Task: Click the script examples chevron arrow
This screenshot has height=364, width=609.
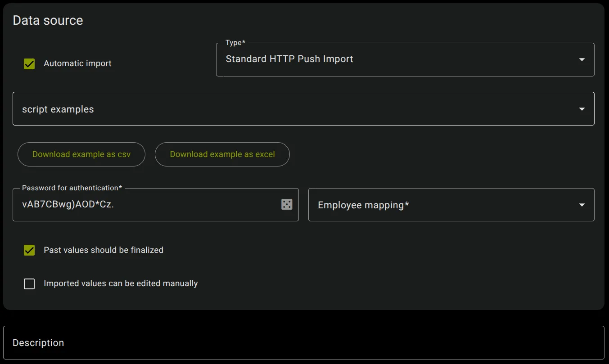Action: point(582,108)
